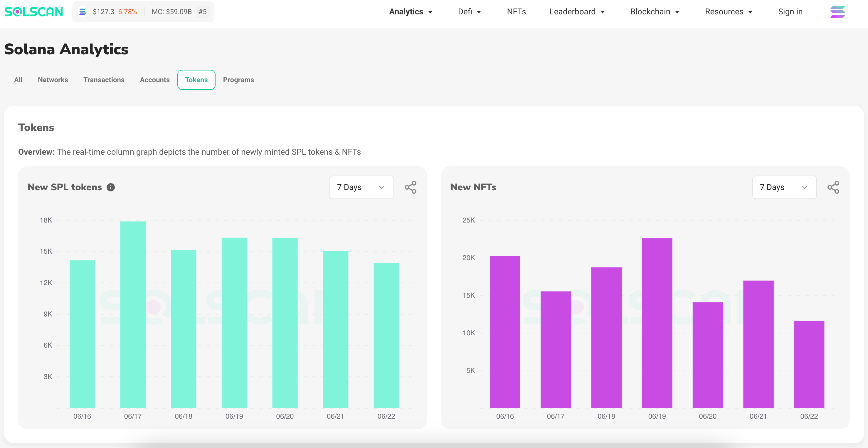Click the -6.78% price change
Screen dimensions: 868x448
(127, 12)
